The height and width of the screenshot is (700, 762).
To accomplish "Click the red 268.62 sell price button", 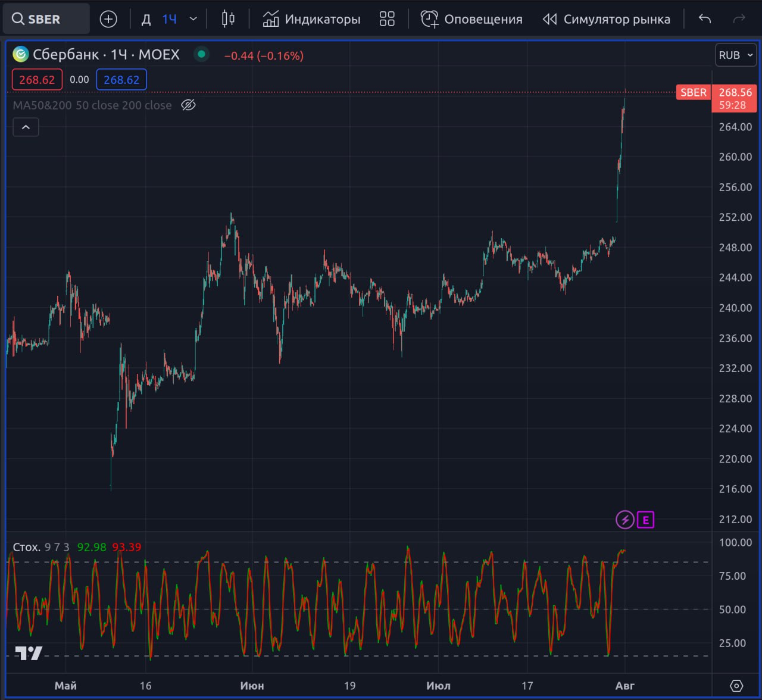I will (x=37, y=80).
